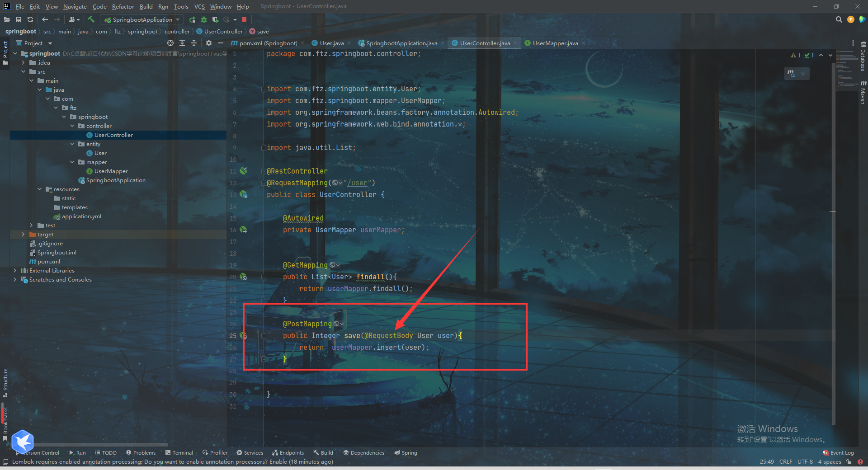Open the Event Log
Viewport: 868px width, 470px height.
click(x=838, y=452)
